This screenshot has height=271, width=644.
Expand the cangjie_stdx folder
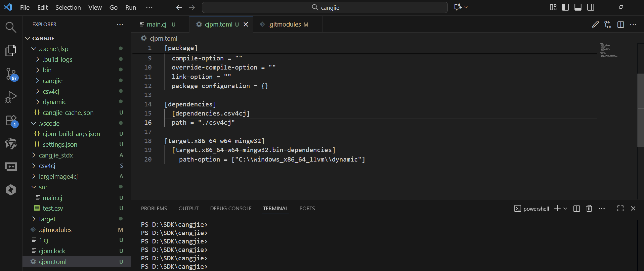pos(55,155)
